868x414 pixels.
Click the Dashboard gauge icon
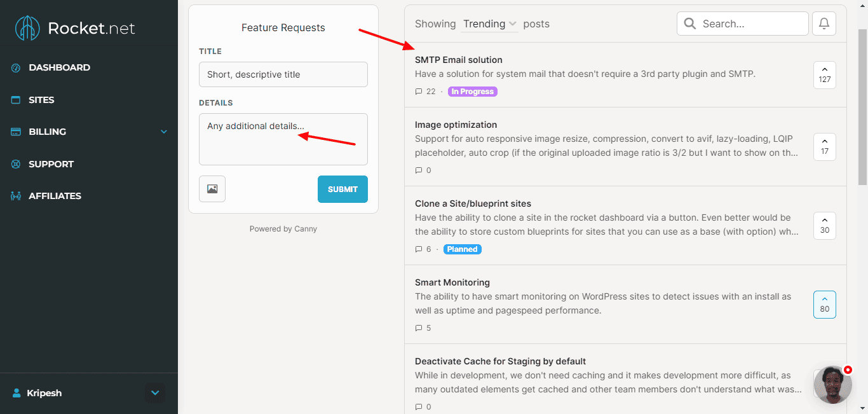[16, 67]
